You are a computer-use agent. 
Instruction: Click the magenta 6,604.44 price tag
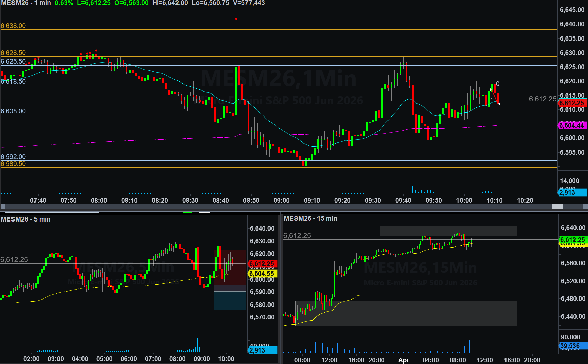click(x=572, y=125)
